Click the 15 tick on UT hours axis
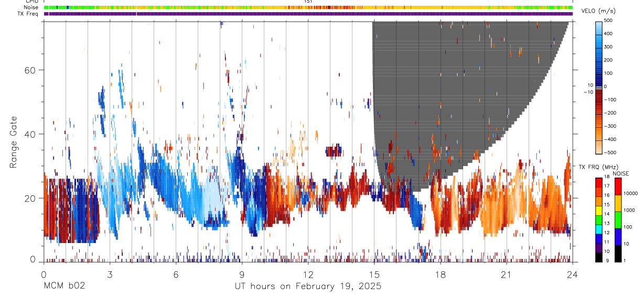The height and width of the screenshot is (297, 644). pos(374,274)
